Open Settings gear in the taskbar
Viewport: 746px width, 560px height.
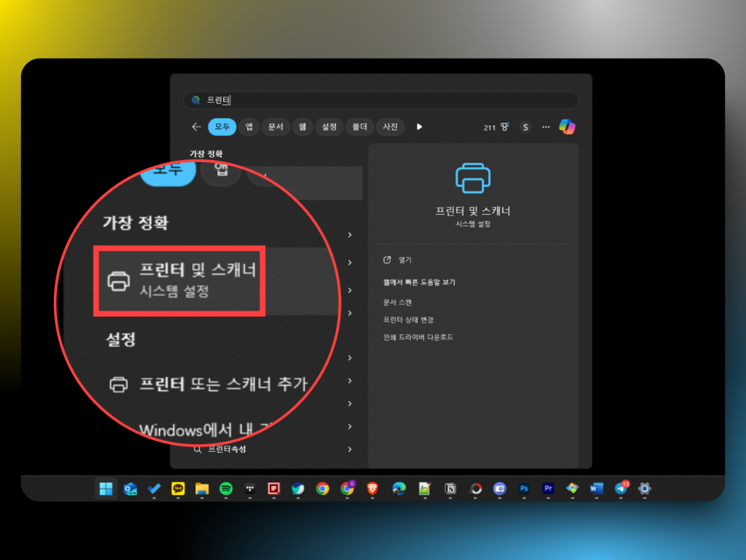[x=645, y=489]
